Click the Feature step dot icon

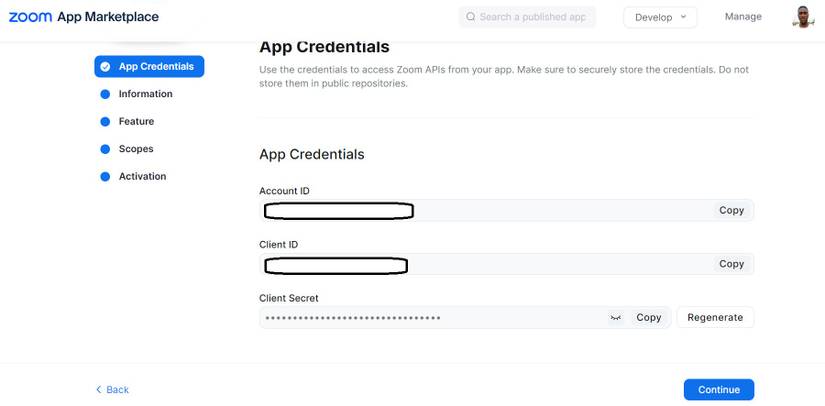tap(105, 122)
